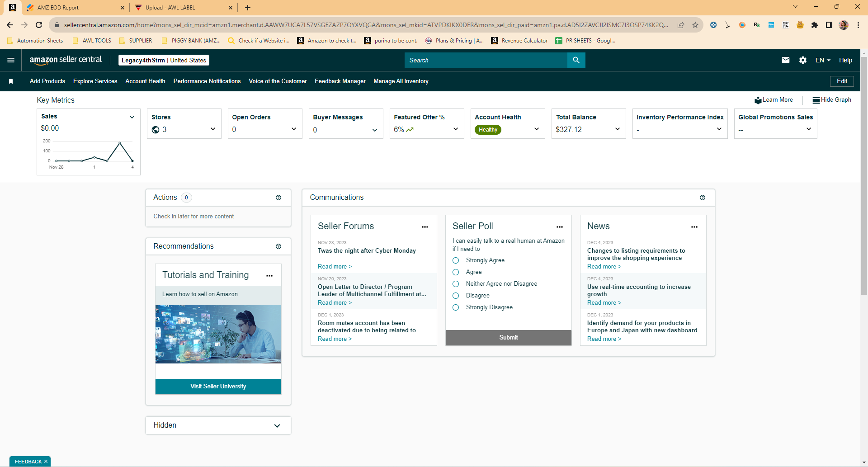Open Add Products menu item
Image resolution: width=868 pixels, height=467 pixels.
tap(47, 81)
